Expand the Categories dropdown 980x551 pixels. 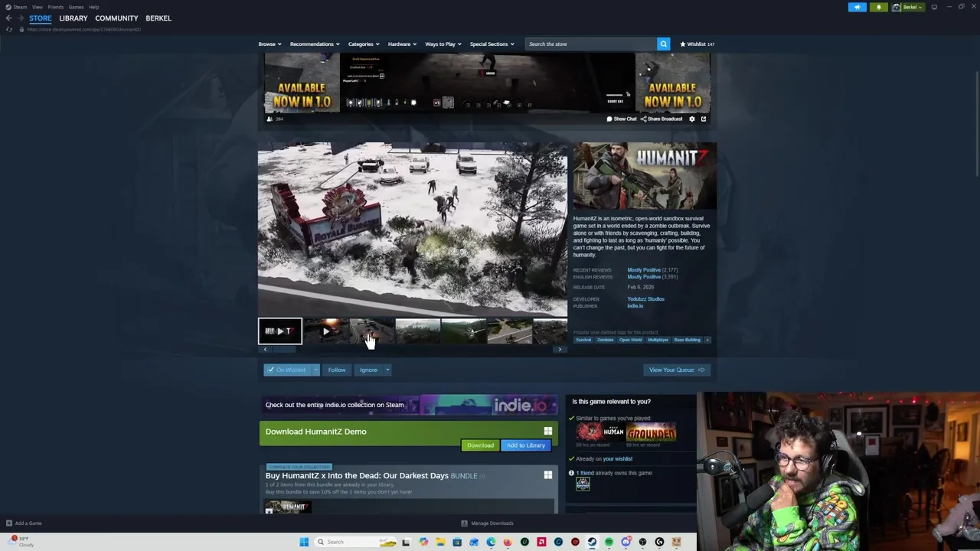click(x=363, y=44)
